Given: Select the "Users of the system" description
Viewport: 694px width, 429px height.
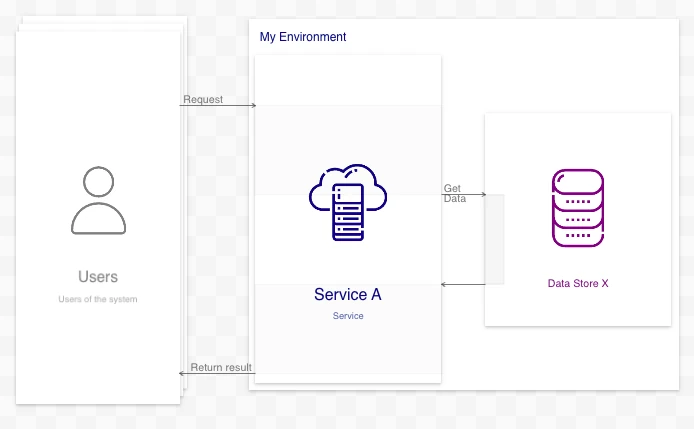Looking at the screenshot, I should click(98, 299).
